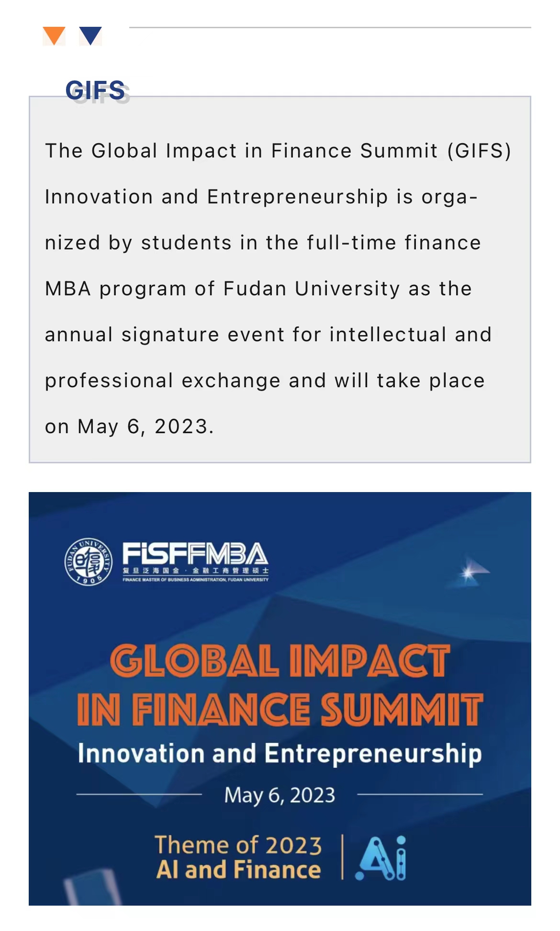Click the first line mentioning Finance Summit (GIFS)
Screen dimensions: 560x931
tap(278, 151)
